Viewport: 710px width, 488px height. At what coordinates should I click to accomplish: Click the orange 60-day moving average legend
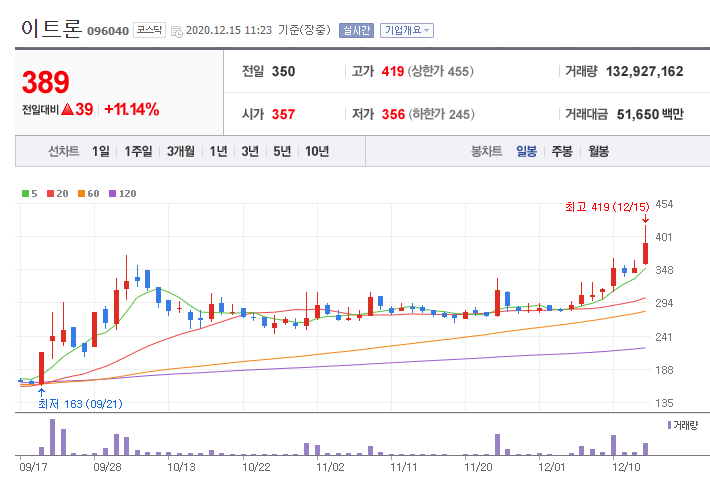[x=82, y=194]
